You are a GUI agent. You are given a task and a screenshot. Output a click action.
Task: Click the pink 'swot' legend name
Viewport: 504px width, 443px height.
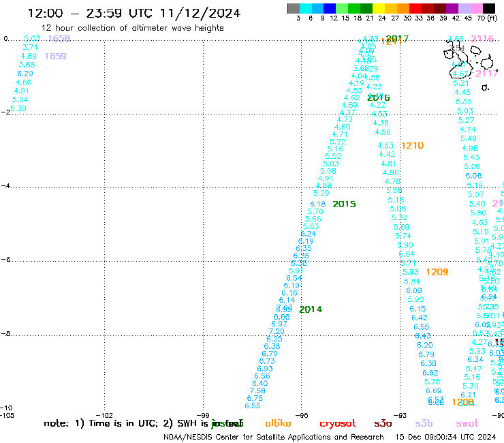(x=467, y=423)
